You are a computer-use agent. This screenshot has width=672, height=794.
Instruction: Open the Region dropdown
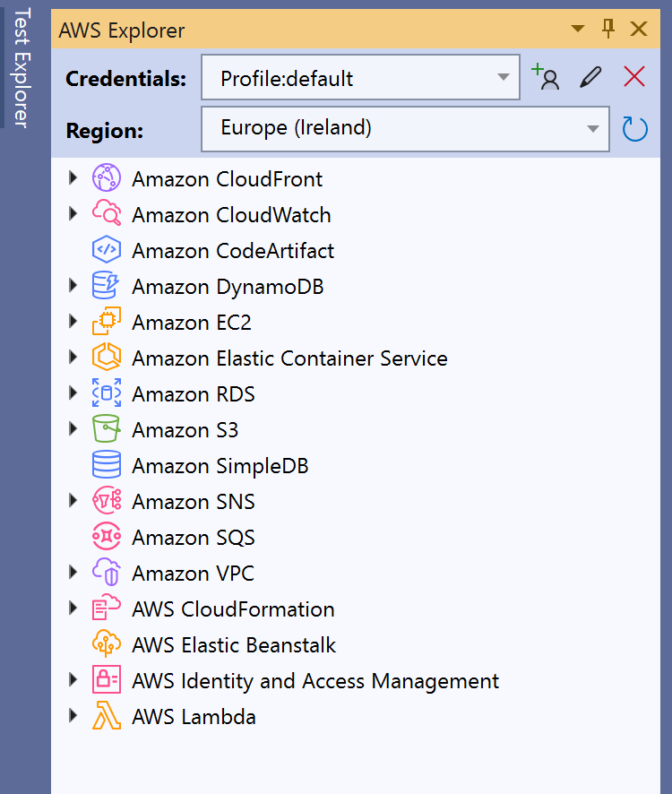pos(405,128)
